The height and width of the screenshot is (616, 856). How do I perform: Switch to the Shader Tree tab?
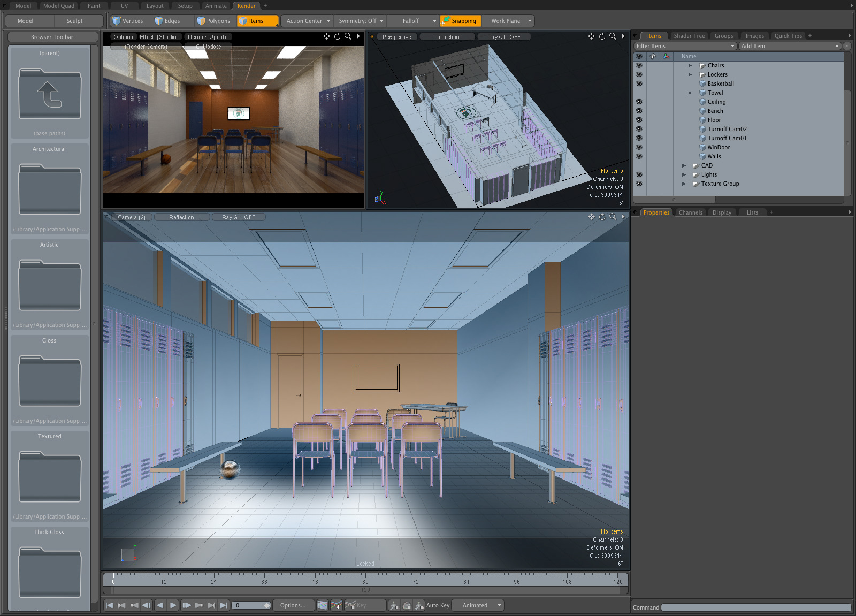[x=689, y=36]
